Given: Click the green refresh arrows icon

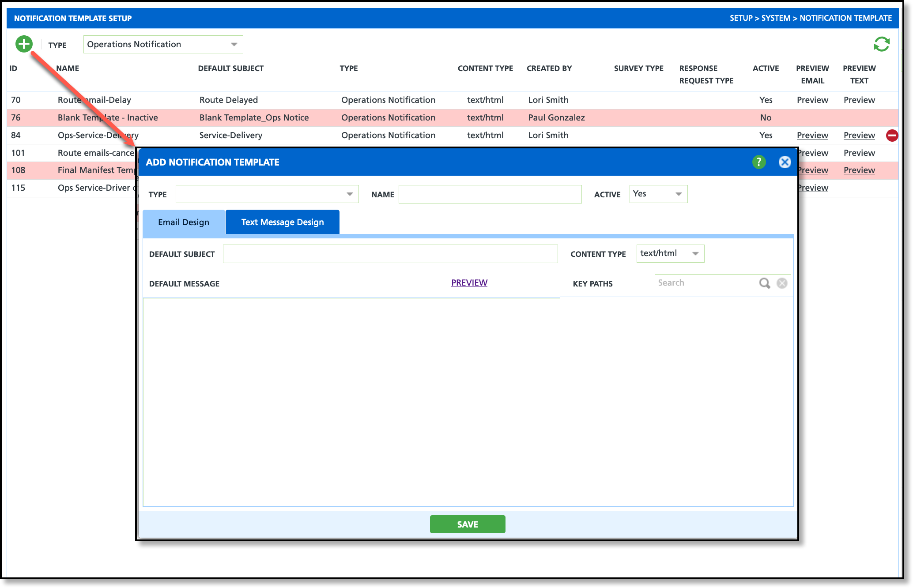Looking at the screenshot, I should [881, 44].
